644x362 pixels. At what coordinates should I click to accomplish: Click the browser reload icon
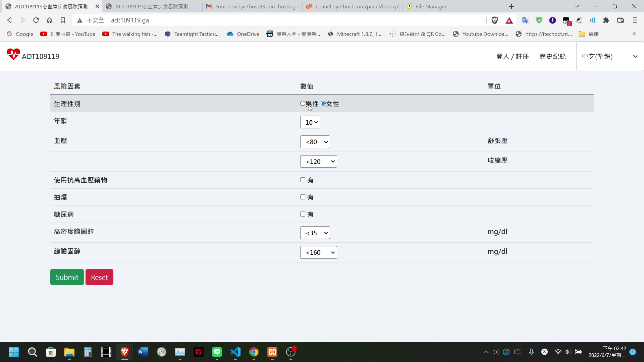(36, 20)
